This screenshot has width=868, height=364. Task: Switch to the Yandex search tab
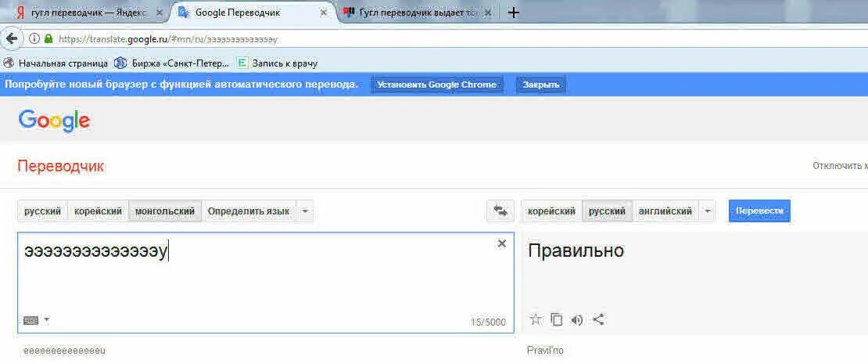pyautogui.click(x=83, y=13)
